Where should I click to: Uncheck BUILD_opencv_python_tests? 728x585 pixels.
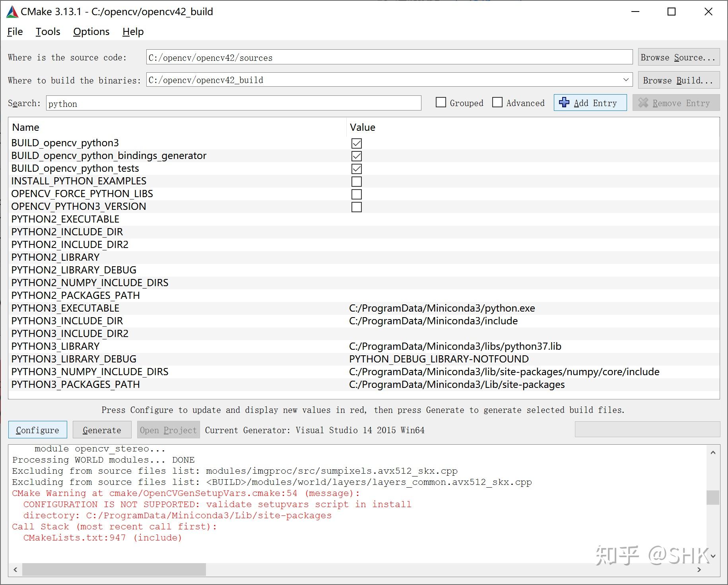[356, 169]
